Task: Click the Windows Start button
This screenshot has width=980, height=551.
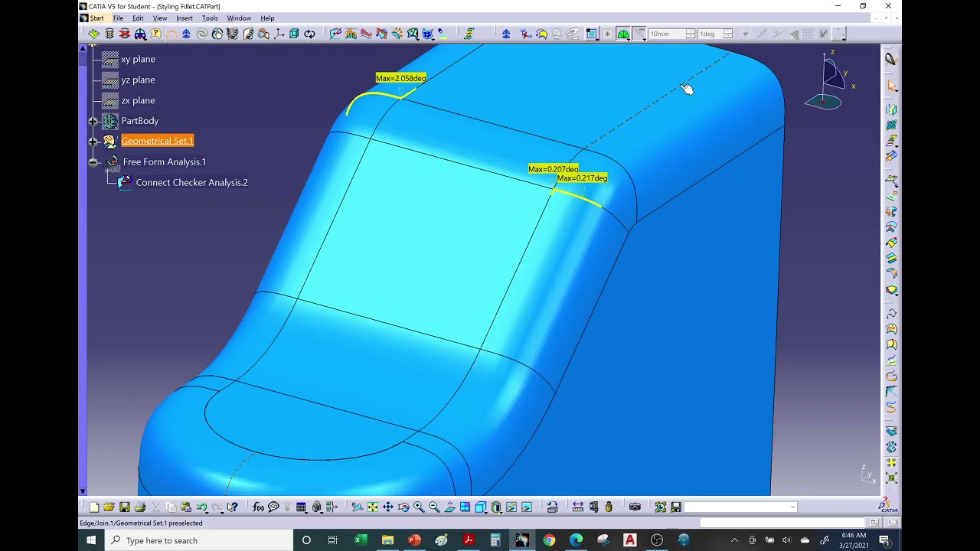Action: tap(91, 540)
